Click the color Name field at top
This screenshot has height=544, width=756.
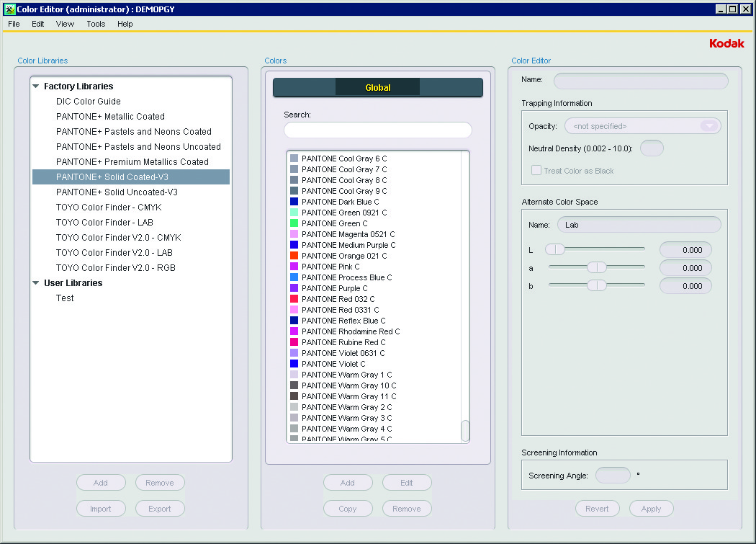click(x=642, y=81)
